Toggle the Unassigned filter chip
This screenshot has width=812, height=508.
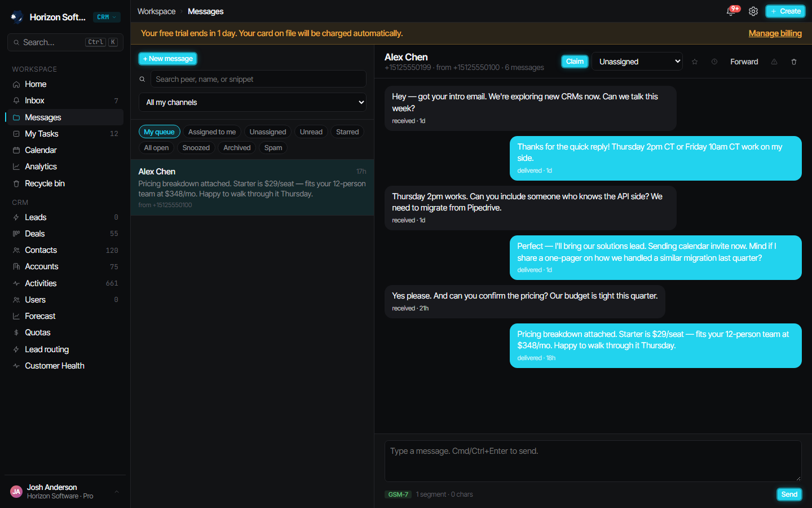pos(268,132)
